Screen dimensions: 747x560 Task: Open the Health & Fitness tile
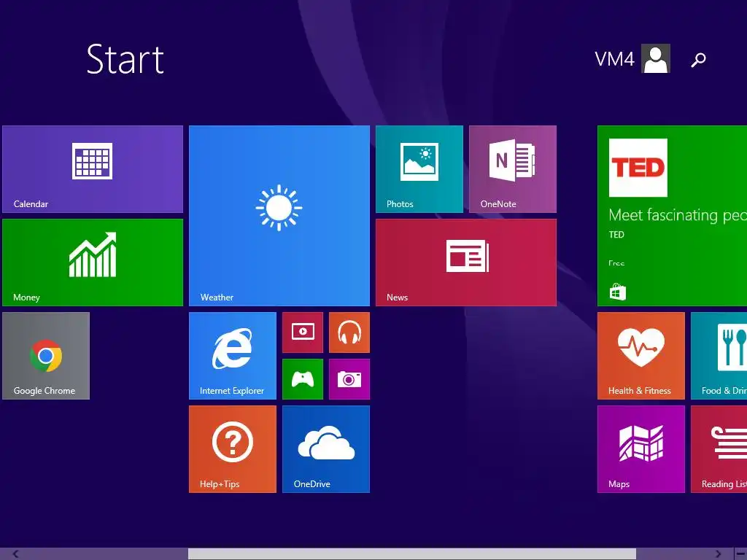641,356
